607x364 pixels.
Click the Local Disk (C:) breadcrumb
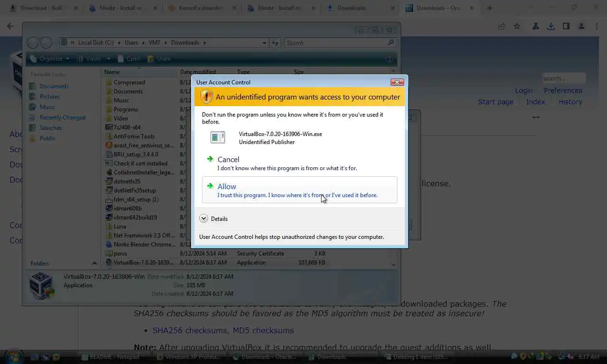pos(96,43)
